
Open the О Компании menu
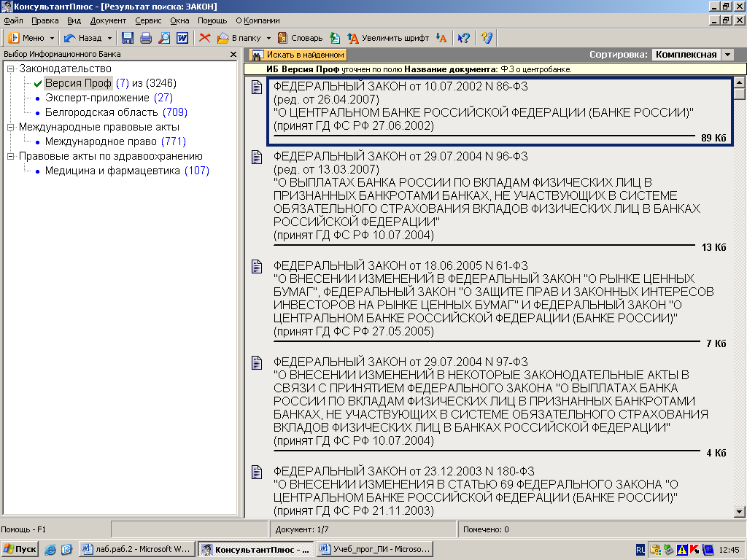click(x=258, y=20)
